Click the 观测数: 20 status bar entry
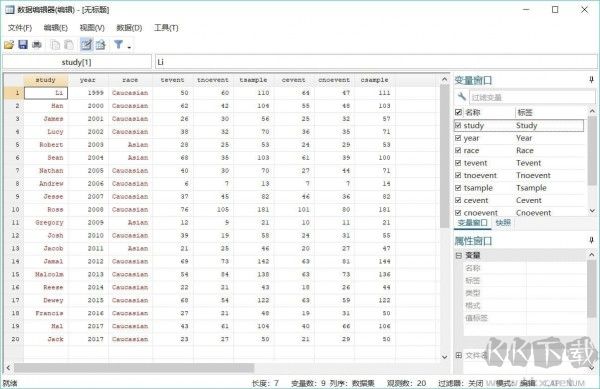This screenshot has width=600, height=389. [x=406, y=383]
